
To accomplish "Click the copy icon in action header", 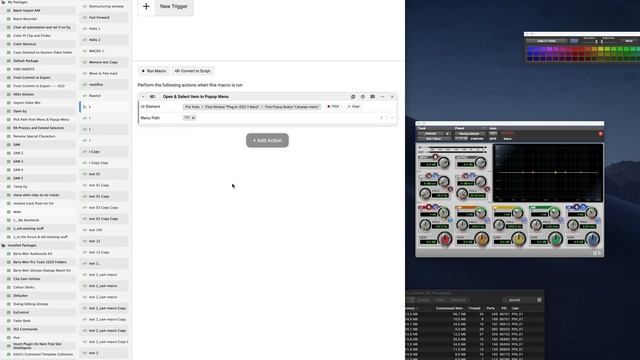I will pyautogui.click(x=353, y=97).
